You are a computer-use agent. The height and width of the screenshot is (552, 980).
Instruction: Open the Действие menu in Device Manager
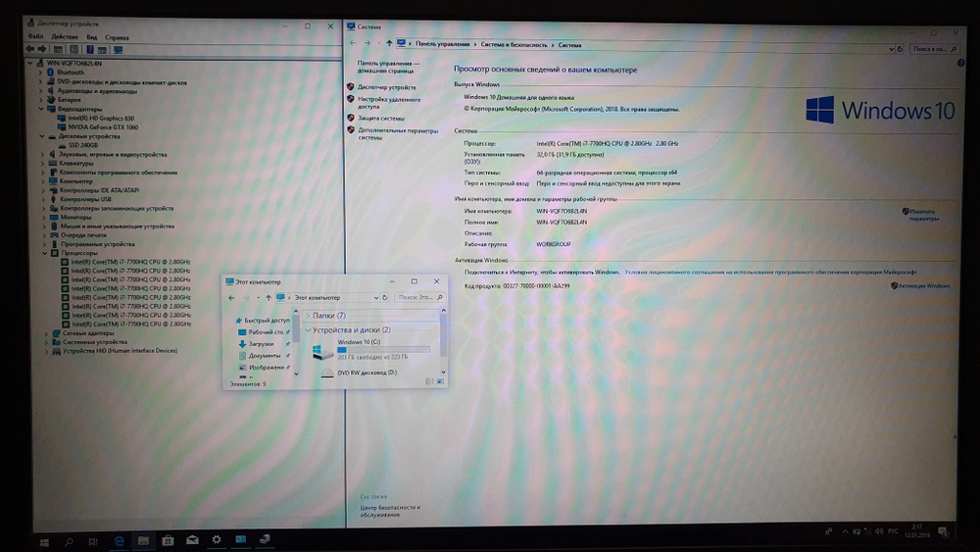pyautogui.click(x=65, y=37)
